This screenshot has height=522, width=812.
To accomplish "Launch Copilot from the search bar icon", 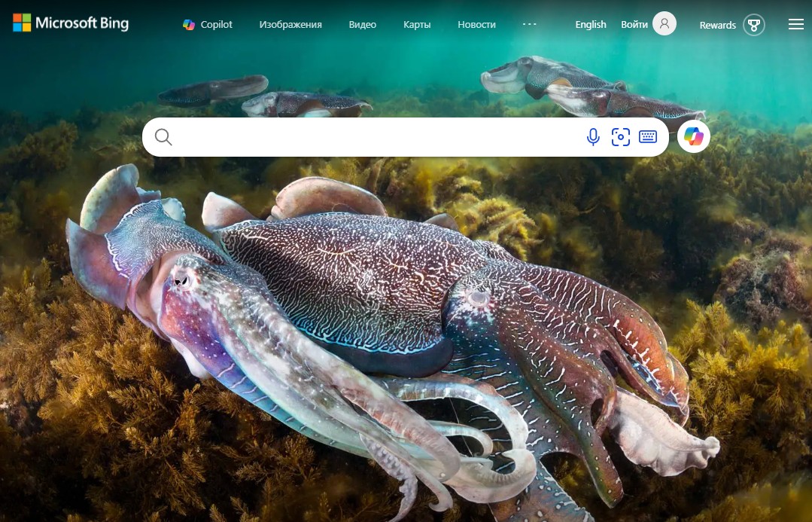I will [x=693, y=136].
